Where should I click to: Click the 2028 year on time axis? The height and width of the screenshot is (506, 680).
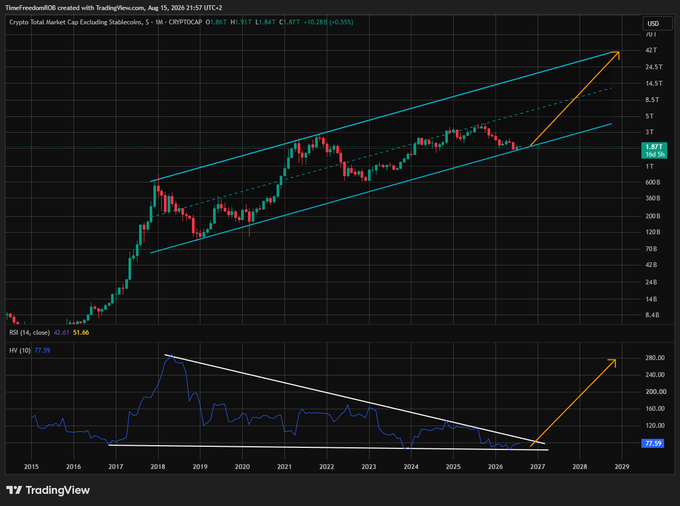click(580, 467)
